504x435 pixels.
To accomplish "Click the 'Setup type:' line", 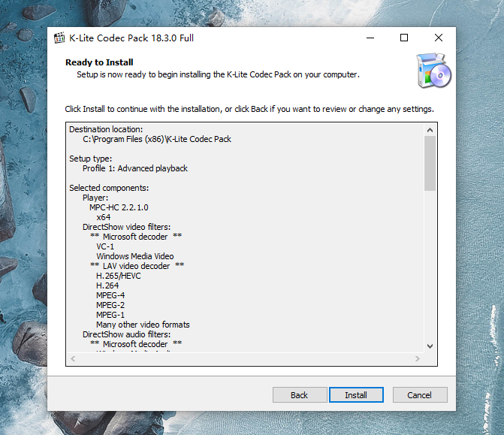I will pos(91,159).
